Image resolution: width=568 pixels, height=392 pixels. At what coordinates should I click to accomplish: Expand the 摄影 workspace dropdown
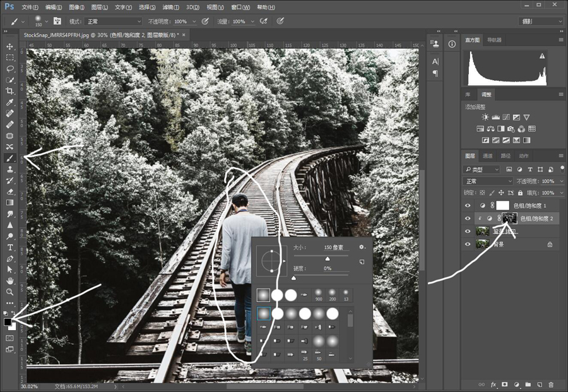pyautogui.click(x=541, y=21)
